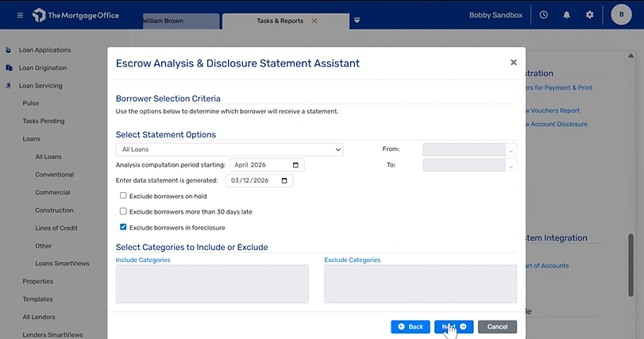This screenshot has height=339, width=644.
Task: Click the Include Categories label
Action: coord(143,260)
